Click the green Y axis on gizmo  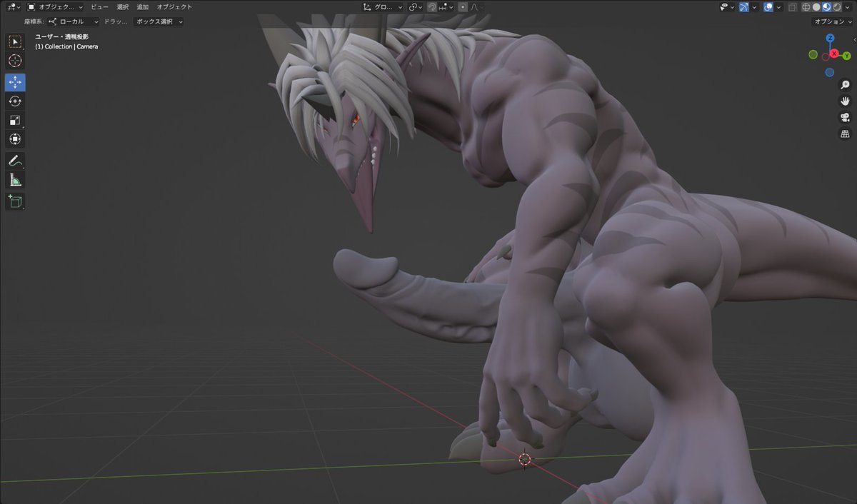pos(846,55)
